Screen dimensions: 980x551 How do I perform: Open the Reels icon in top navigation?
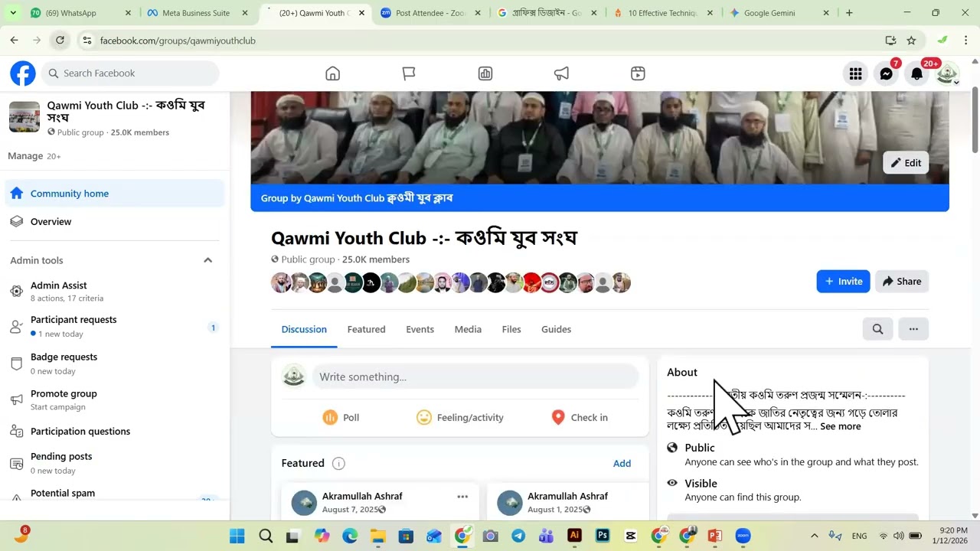point(638,73)
